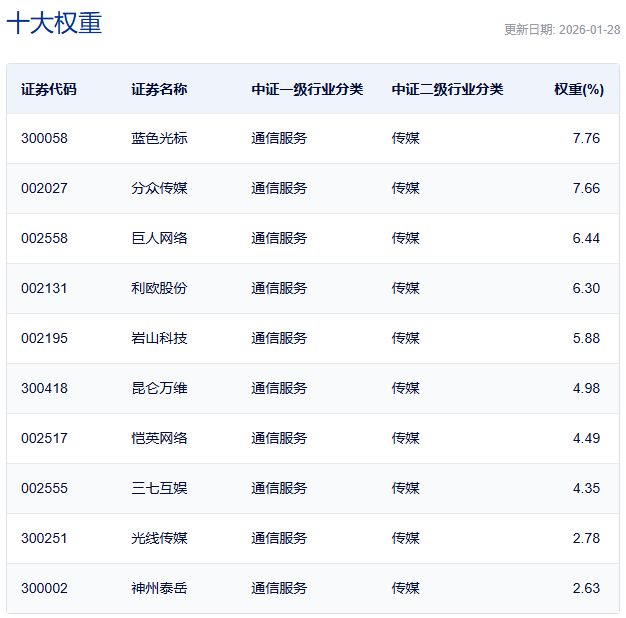Screen dimensions: 626x618
Task: Select the 光线传媒 security name
Action: (x=159, y=538)
